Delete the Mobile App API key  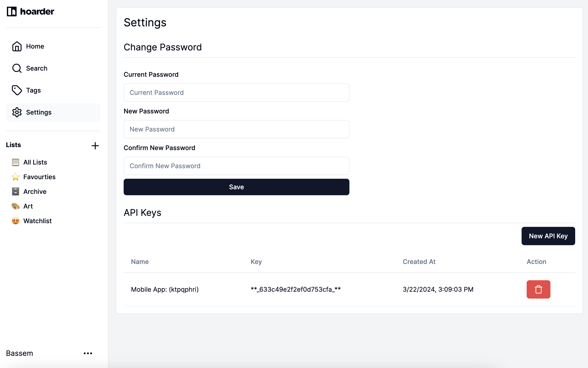[x=538, y=289]
